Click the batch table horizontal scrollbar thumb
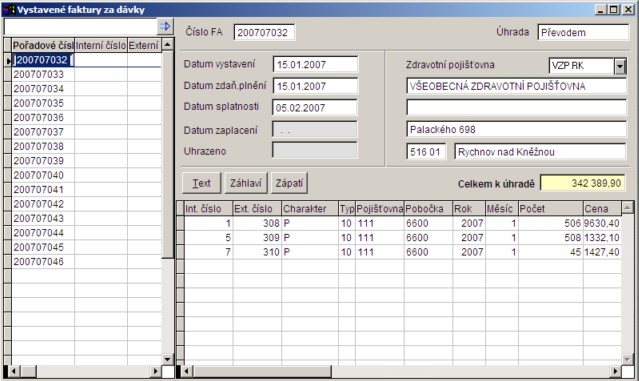The height and width of the screenshot is (381, 639). tap(262, 371)
